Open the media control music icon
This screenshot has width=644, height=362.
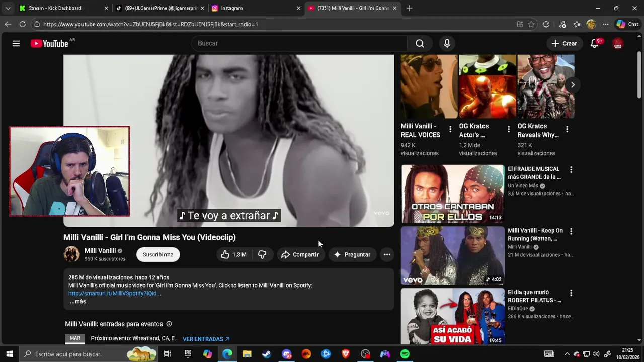pyautogui.click(x=562, y=24)
